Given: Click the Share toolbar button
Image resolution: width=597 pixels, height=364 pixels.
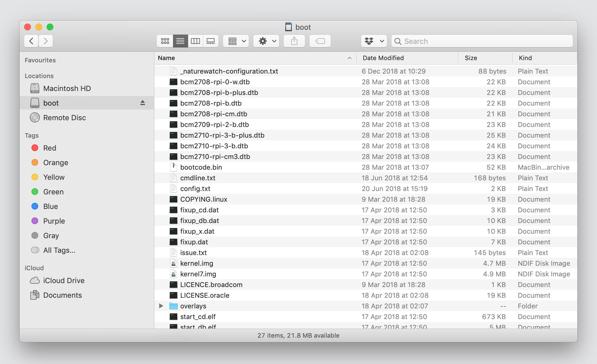Looking at the screenshot, I should tap(294, 41).
